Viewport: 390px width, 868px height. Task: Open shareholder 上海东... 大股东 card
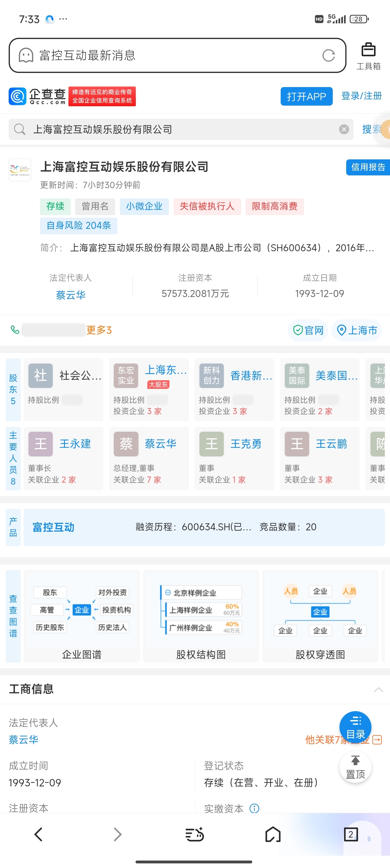pyautogui.click(x=149, y=390)
